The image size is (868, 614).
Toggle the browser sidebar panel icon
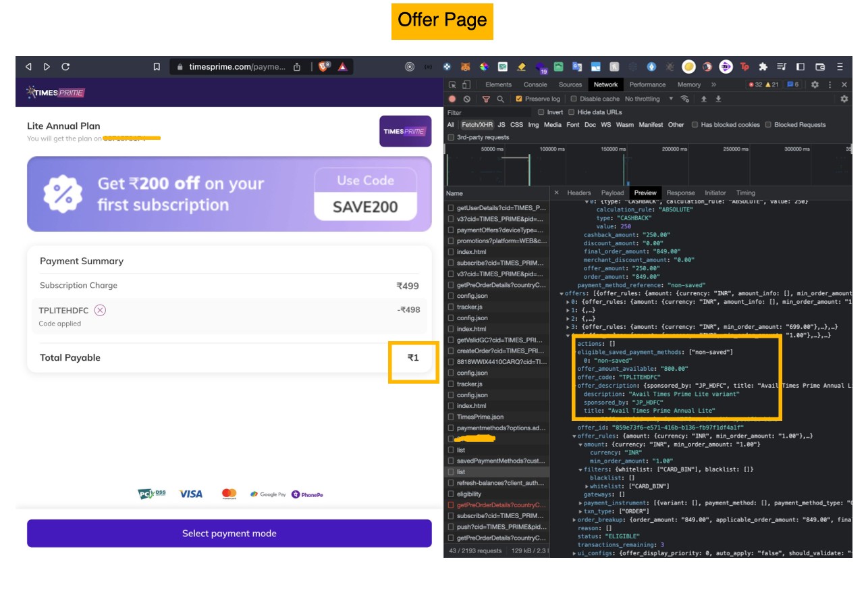(801, 67)
